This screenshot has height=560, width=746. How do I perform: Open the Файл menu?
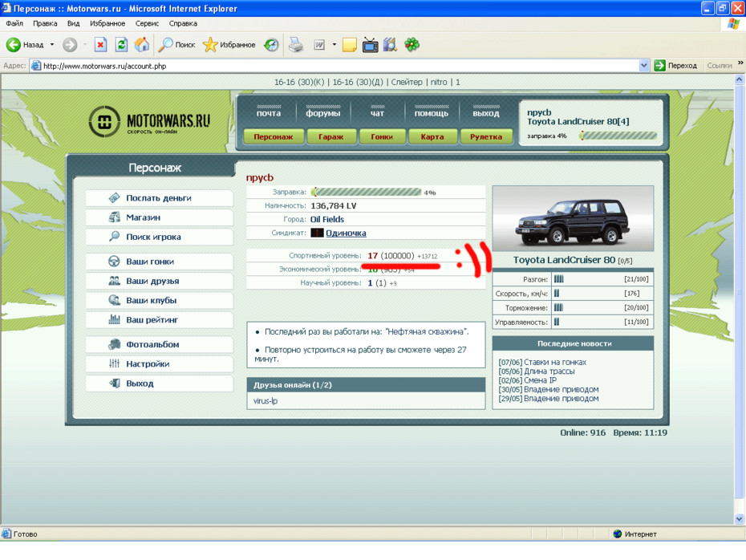pos(14,23)
